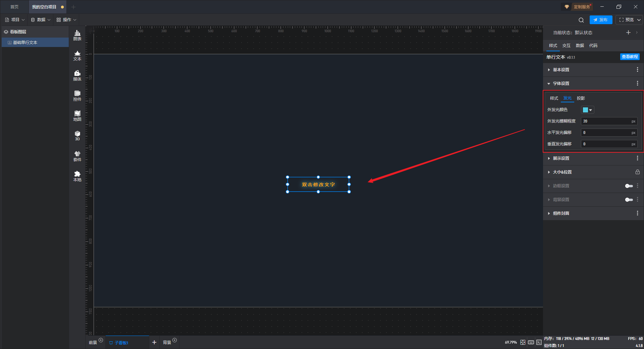
Task: Enable the 背景设置 background switch
Action: [x=629, y=200]
